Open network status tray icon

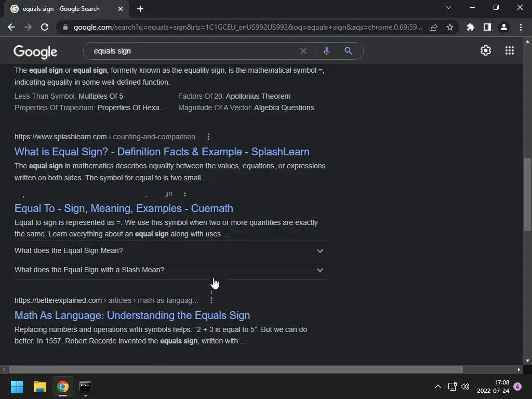tap(453, 387)
